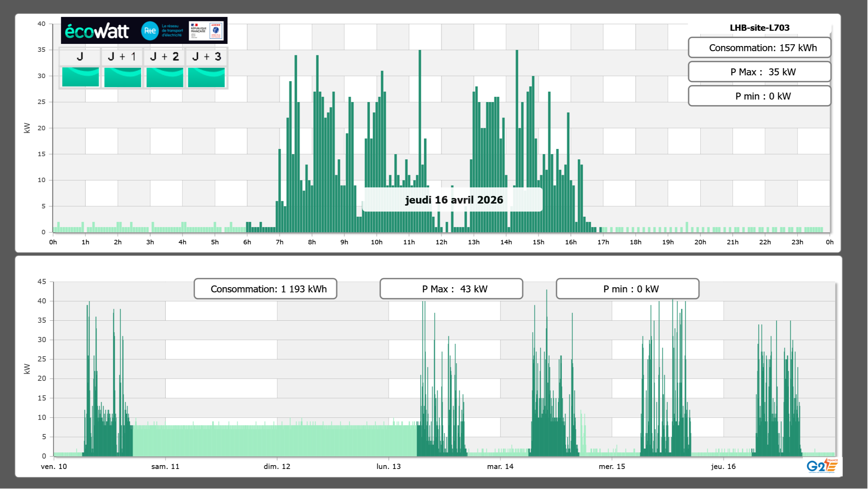Click the Consommation: 1 193 kWh box

265,289
